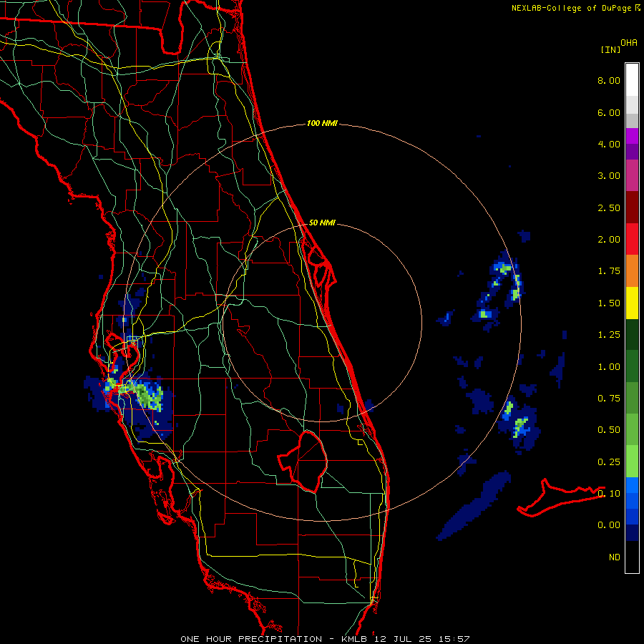Click the yellow legend swatch beside 1.50

point(632,303)
